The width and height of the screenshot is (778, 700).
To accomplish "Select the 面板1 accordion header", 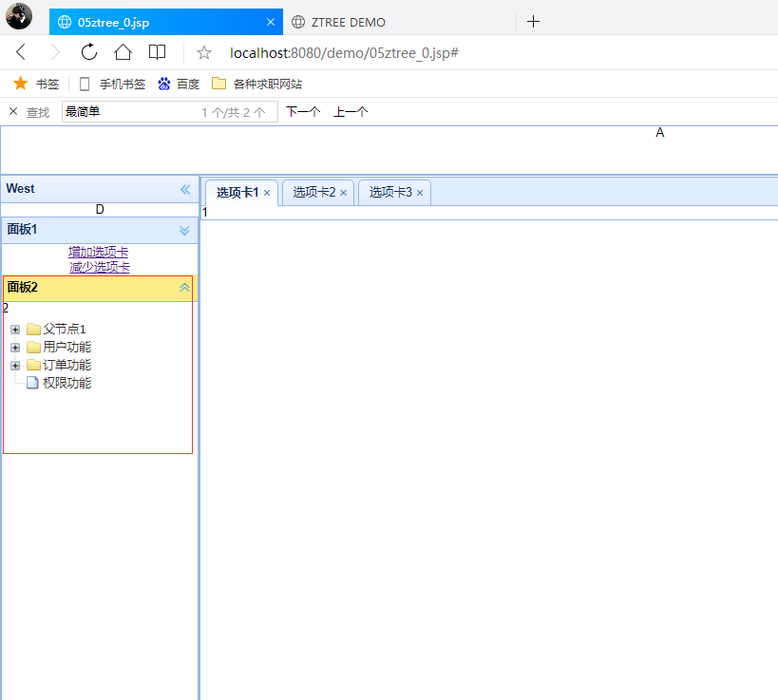I will (99, 230).
